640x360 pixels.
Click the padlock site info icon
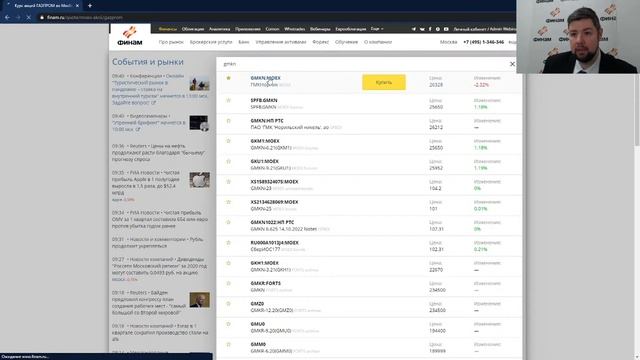[42, 17]
